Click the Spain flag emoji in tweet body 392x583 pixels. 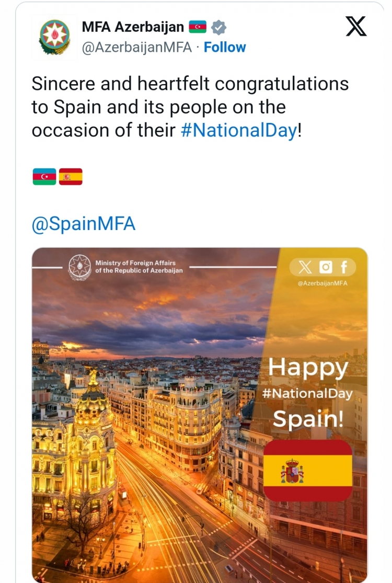pos(71,177)
